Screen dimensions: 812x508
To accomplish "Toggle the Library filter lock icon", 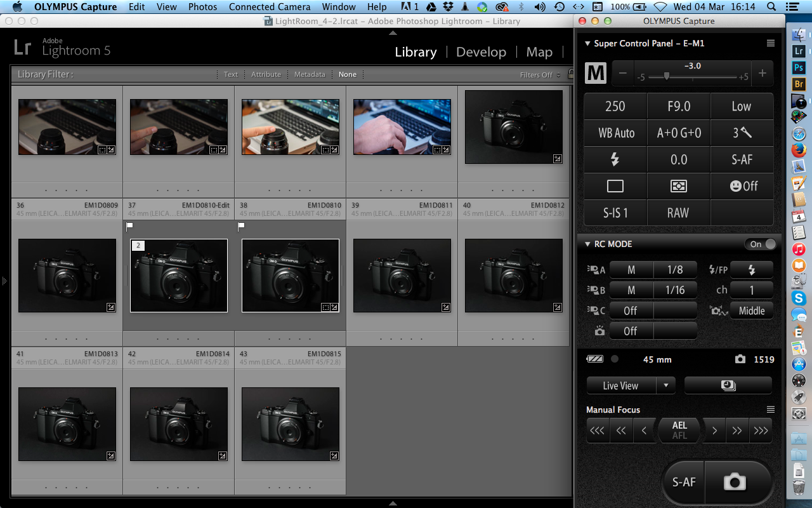I will tap(570, 74).
